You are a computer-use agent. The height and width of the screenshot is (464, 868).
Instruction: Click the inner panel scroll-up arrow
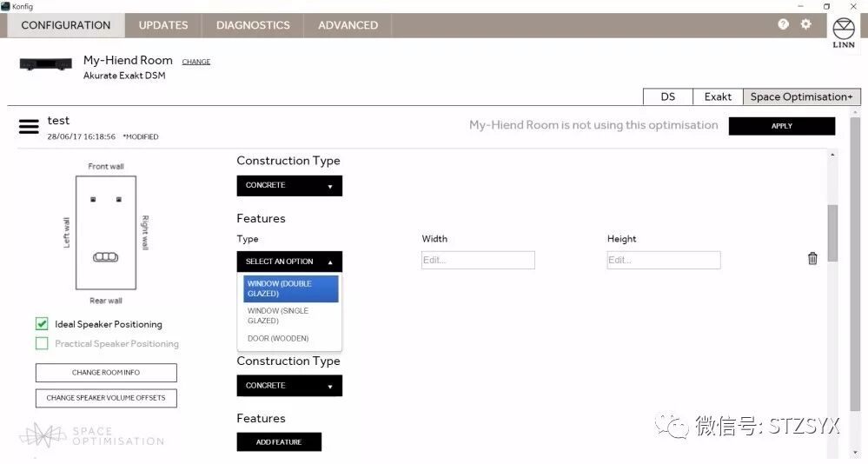(x=832, y=155)
